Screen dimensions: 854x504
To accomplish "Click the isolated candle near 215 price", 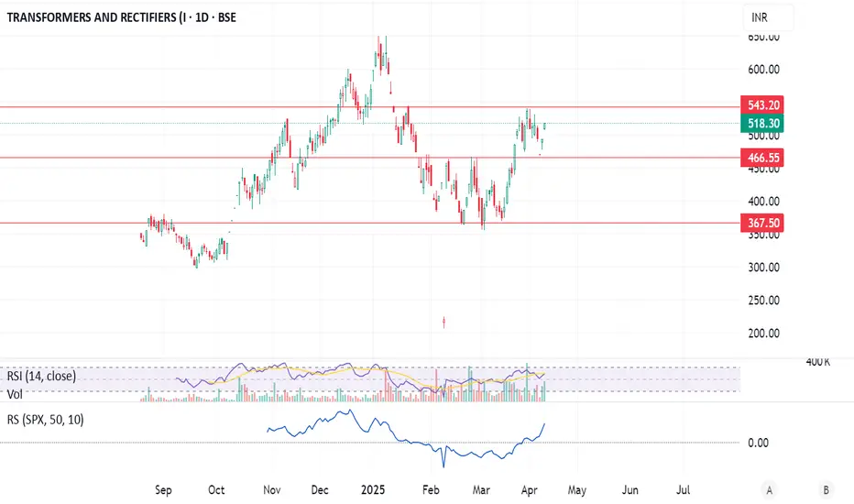I will pyautogui.click(x=443, y=323).
